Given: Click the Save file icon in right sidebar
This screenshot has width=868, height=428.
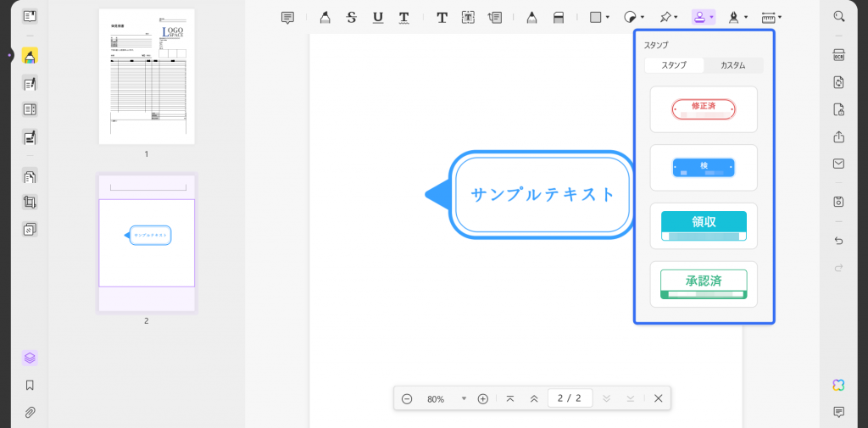Looking at the screenshot, I should pyautogui.click(x=838, y=202).
